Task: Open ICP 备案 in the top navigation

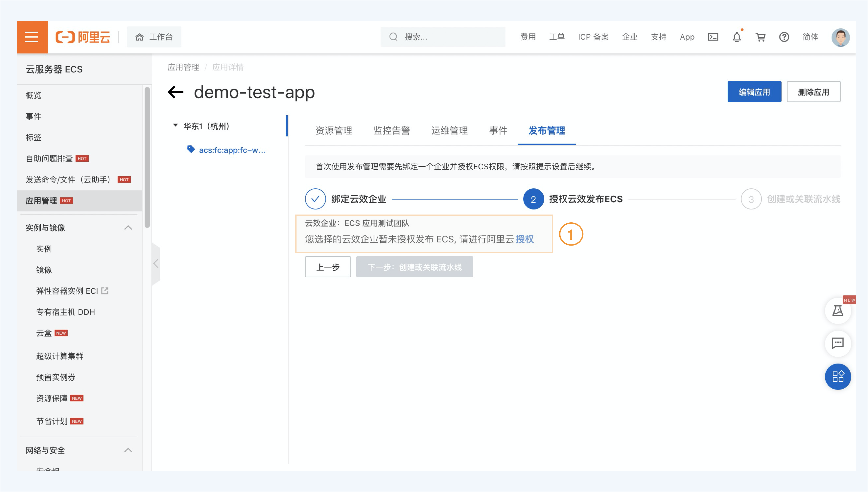Action: [593, 37]
